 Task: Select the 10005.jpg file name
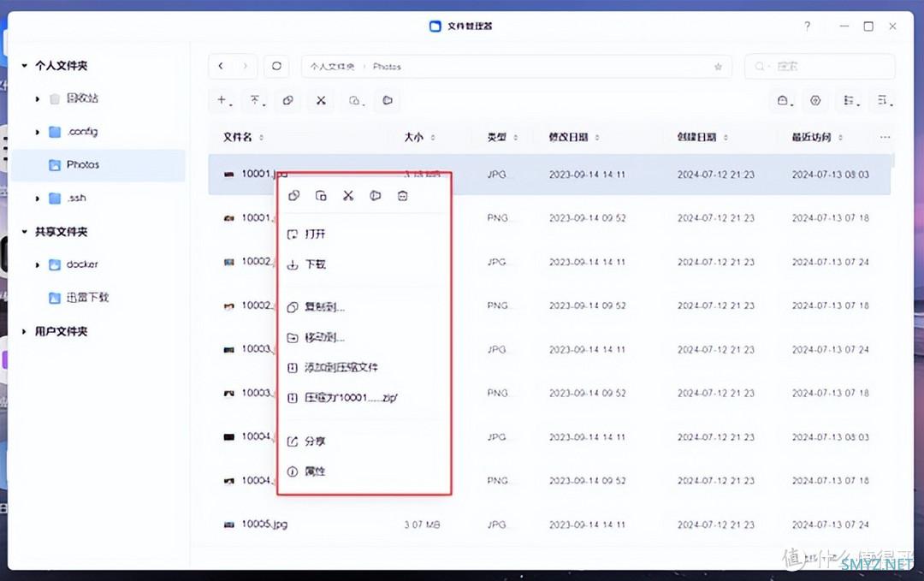pos(264,524)
